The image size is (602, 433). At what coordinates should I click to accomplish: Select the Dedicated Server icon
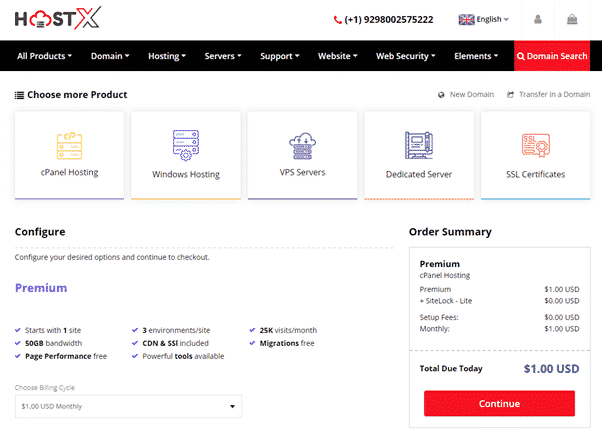418,145
